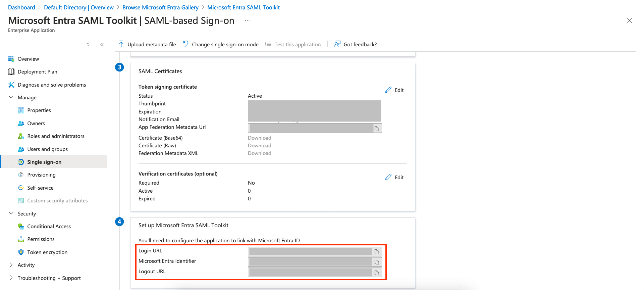Collapse the sidebar with double chevron
This screenshot has width=644, height=290.
click(x=102, y=44)
